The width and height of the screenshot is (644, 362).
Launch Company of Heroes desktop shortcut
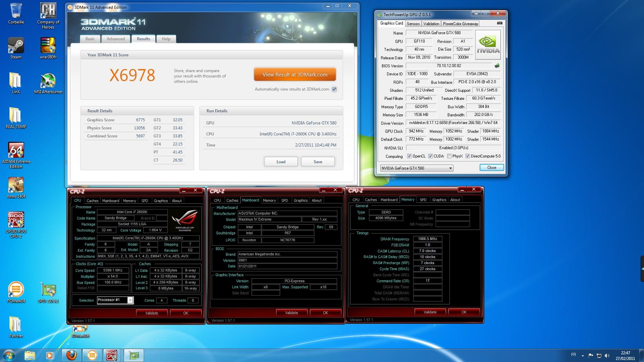pyautogui.click(x=48, y=16)
